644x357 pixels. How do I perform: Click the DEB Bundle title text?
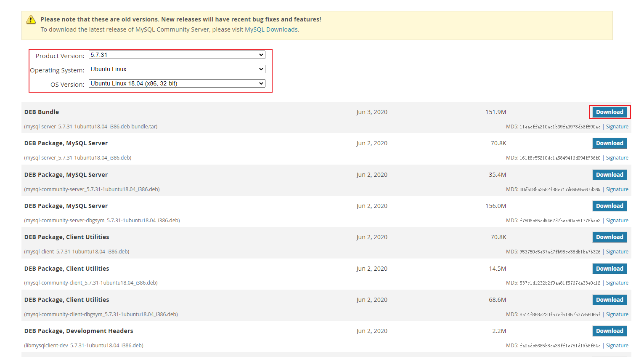pos(42,112)
